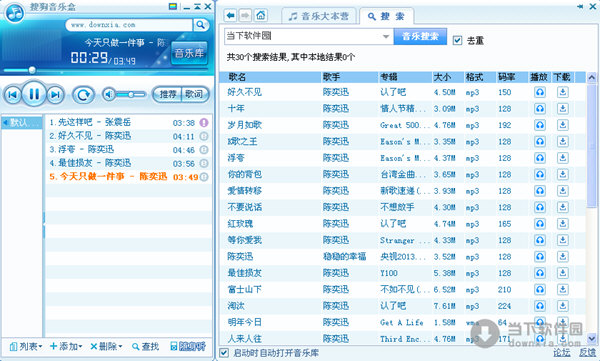Click the 查找 find button
This screenshot has width=600, height=361.
(145, 346)
